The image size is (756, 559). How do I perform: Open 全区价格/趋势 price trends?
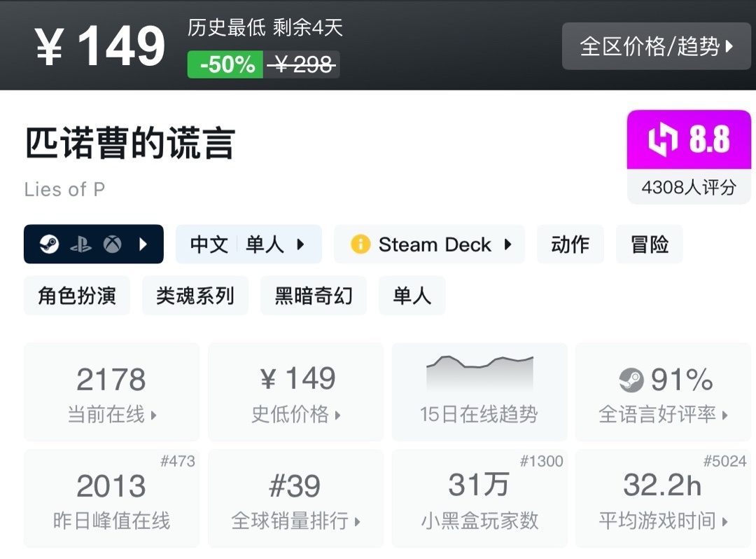click(x=656, y=46)
